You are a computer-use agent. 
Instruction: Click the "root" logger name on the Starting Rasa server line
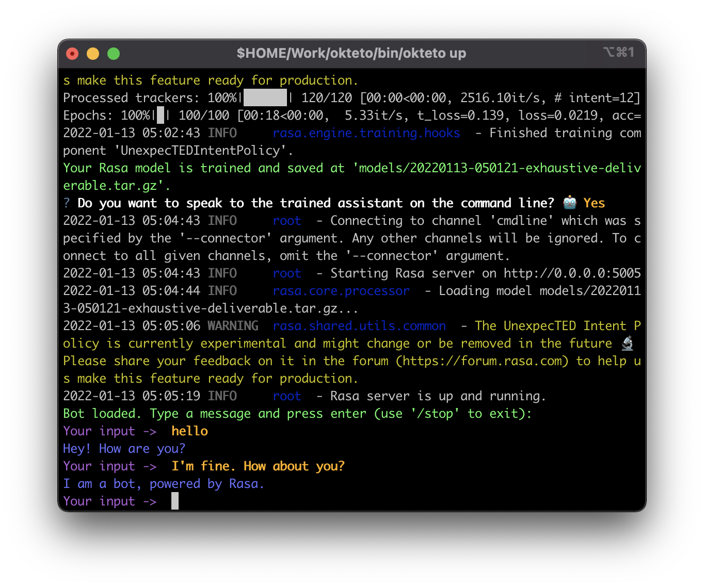[287, 273]
